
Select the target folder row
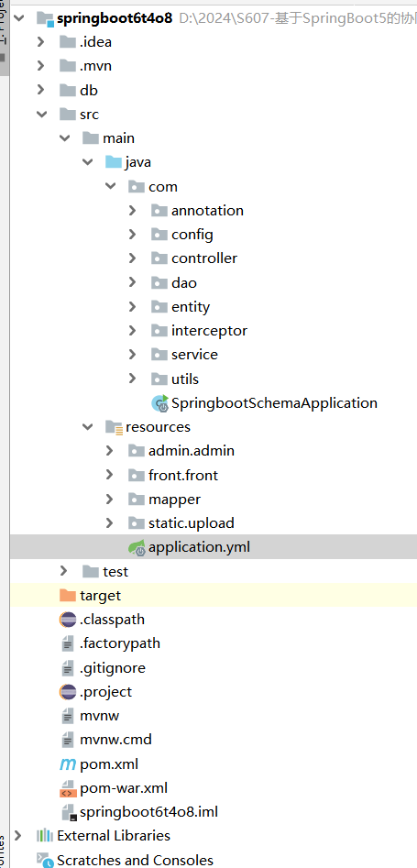214,595
